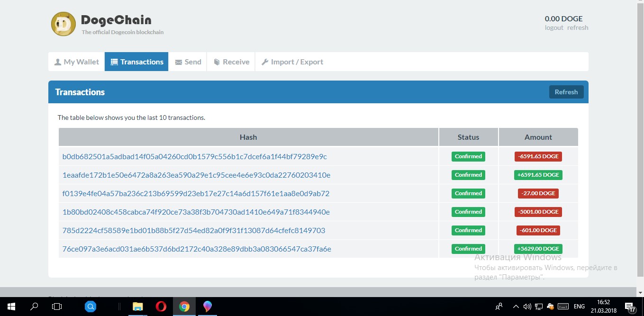Switch to Google Chrome in the taskbar
This screenshot has height=316, width=644.
pos(184,307)
